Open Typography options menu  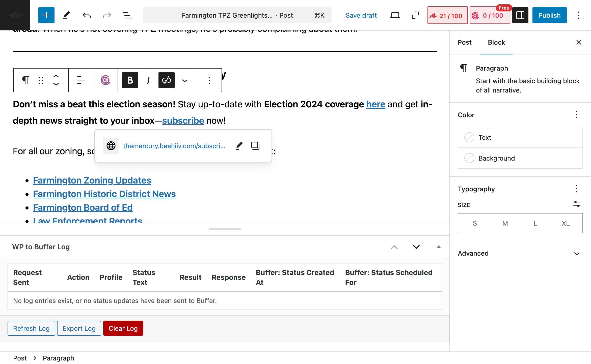pyautogui.click(x=577, y=189)
